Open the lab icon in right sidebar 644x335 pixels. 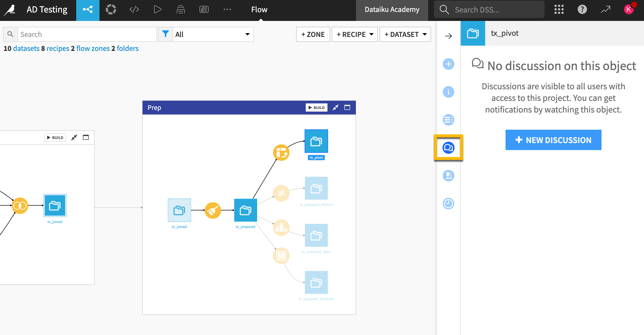(x=448, y=176)
